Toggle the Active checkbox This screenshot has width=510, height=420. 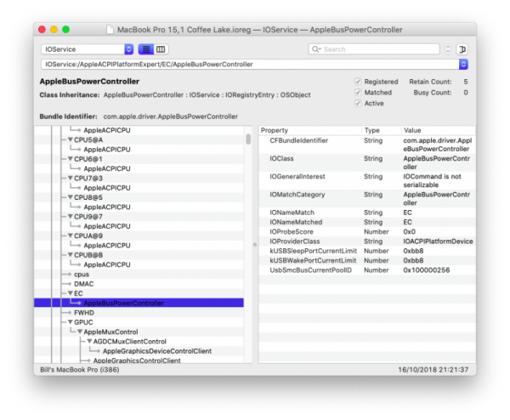click(x=358, y=104)
